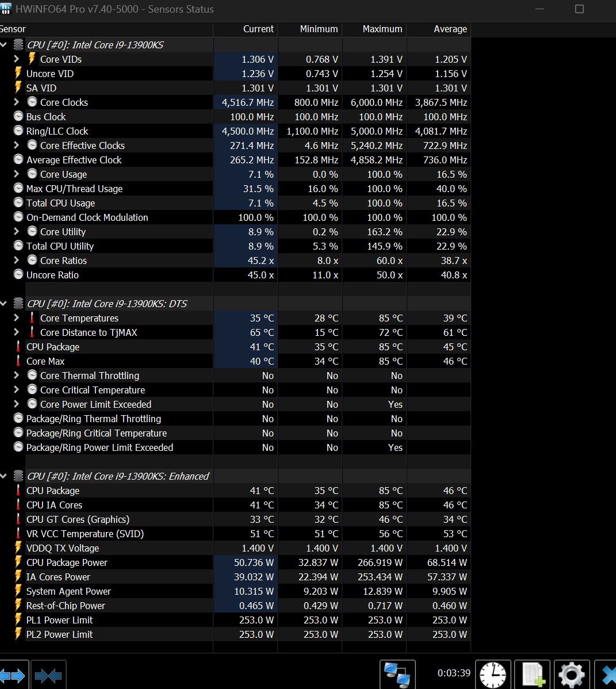Click the Current column header
Screen dimensions: 616x689
[245, 29]
